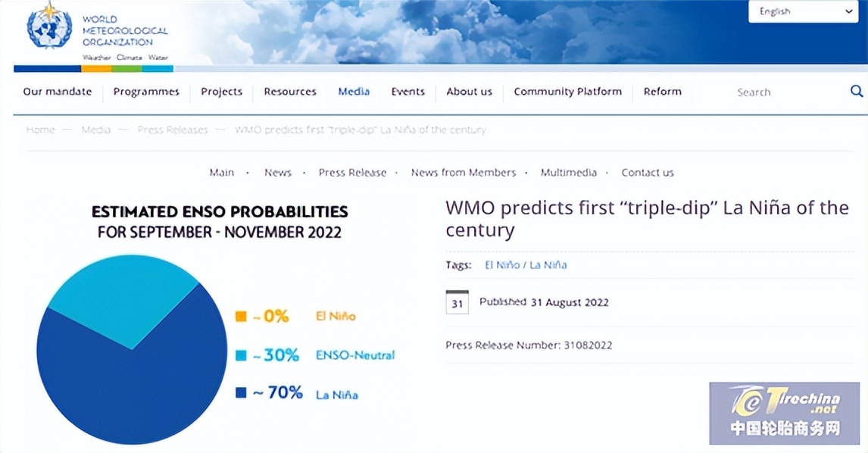Open the English language dropdown
The height and width of the screenshot is (453, 868).
pyautogui.click(x=803, y=11)
